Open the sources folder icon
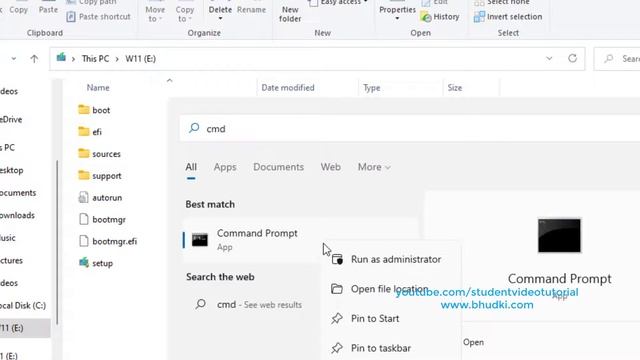 [84, 153]
